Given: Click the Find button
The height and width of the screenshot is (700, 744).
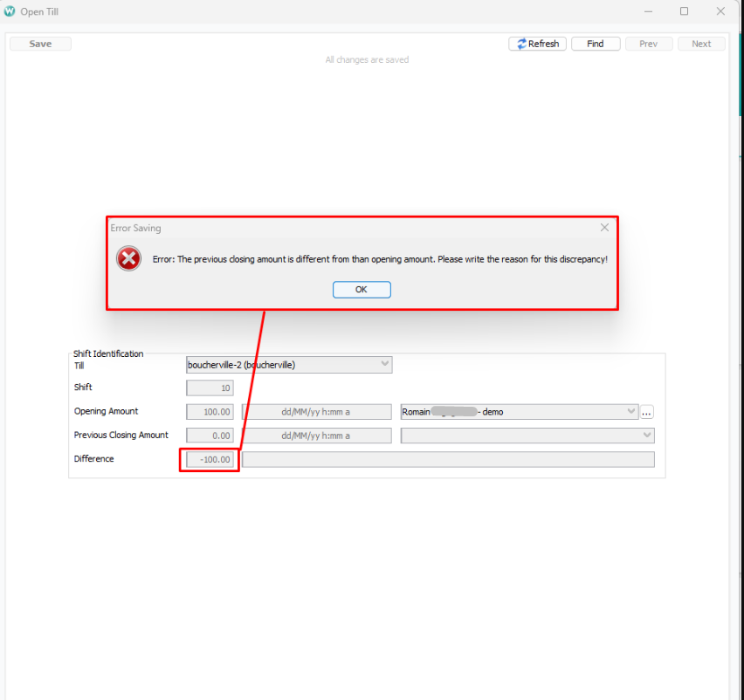Looking at the screenshot, I should click(x=596, y=44).
